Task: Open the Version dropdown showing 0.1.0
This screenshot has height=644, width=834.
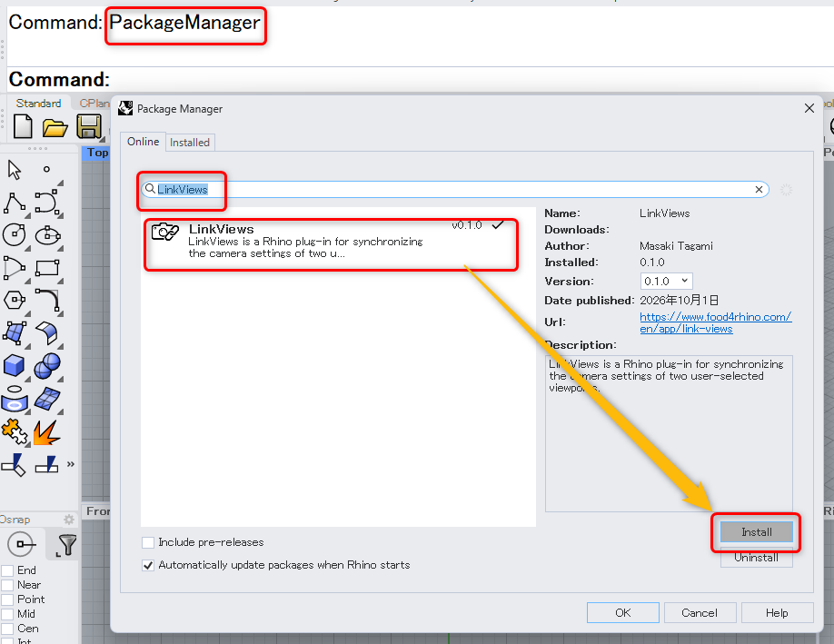Action: [x=666, y=281]
